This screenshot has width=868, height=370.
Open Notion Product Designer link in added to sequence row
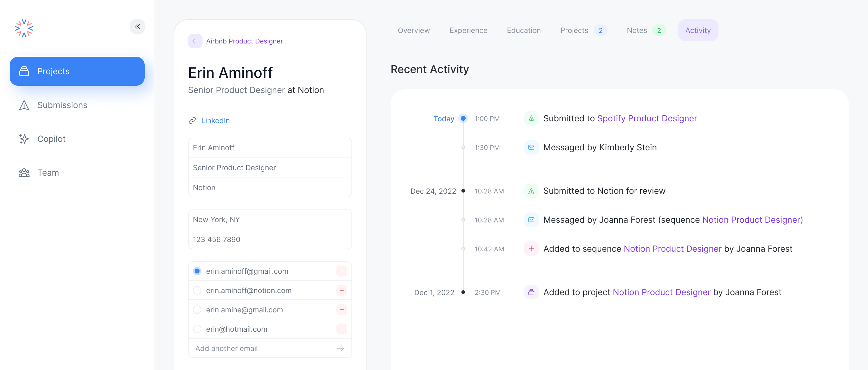(672, 249)
